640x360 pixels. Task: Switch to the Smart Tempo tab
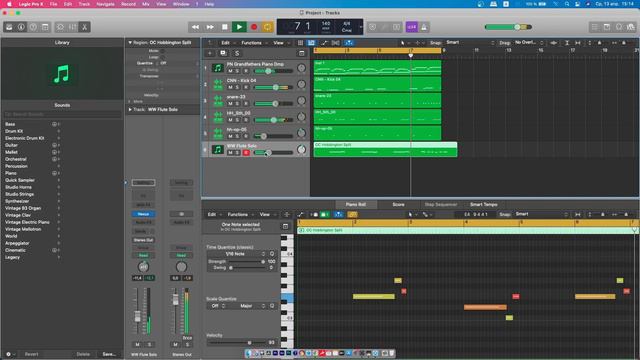[x=484, y=204]
